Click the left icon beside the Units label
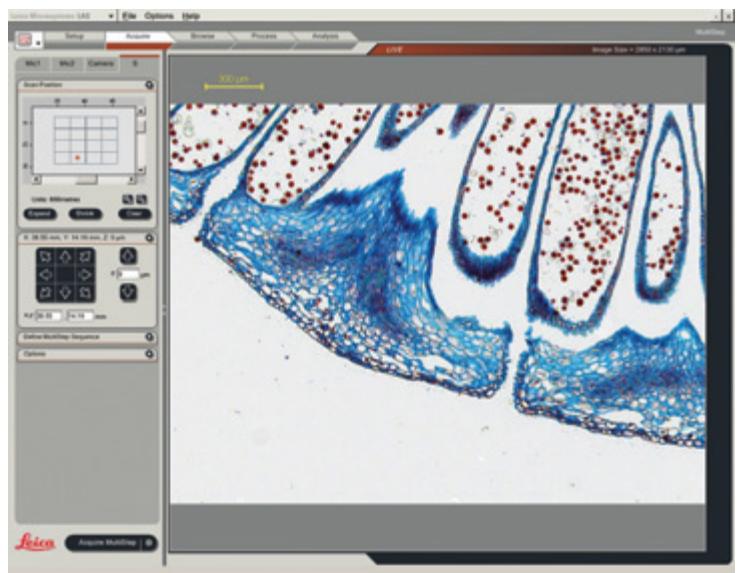This screenshot has width=737, height=573. [128, 199]
